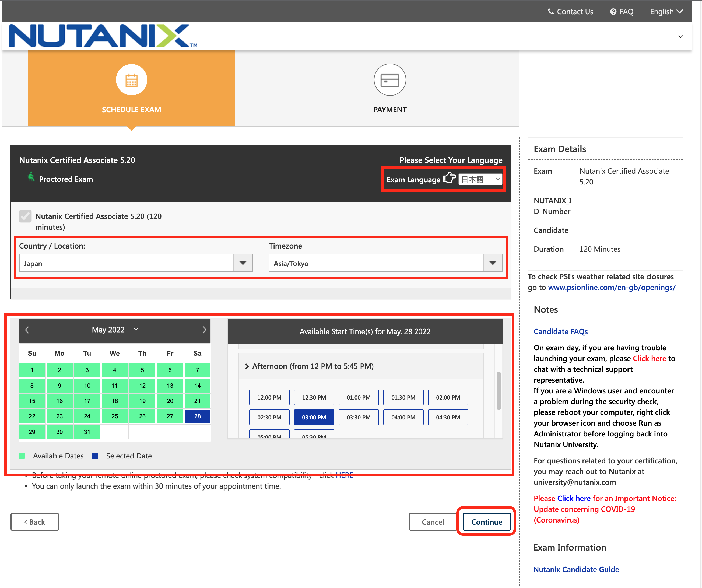702x588 pixels.
Task: Go to previous month with left arrow
Action: pos(27,330)
